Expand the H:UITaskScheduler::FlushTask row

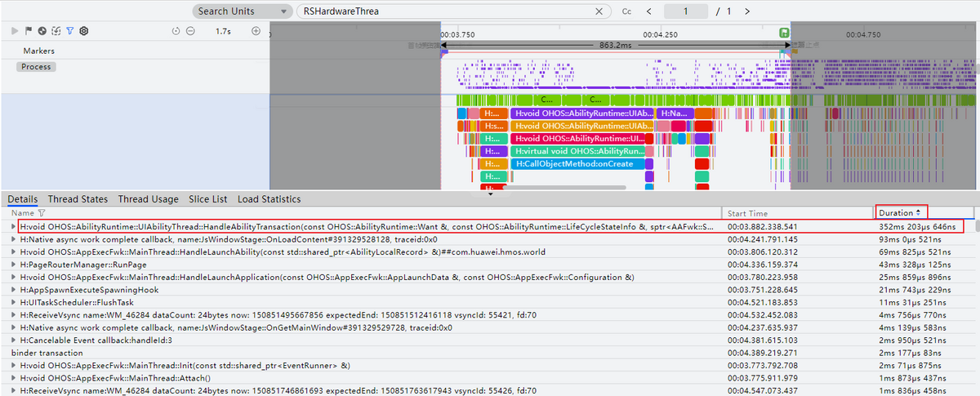[x=12, y=303]
